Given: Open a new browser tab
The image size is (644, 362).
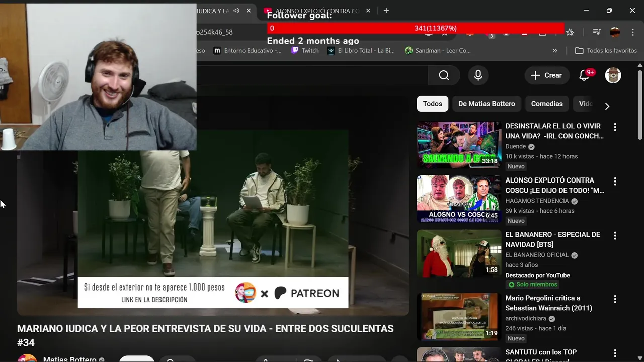Looking at the screenshot, I should point(386,11).
